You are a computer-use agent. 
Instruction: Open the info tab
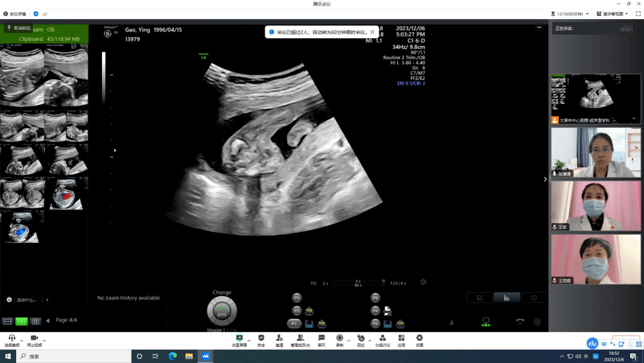pyautogui.click(x=534, y=298)
